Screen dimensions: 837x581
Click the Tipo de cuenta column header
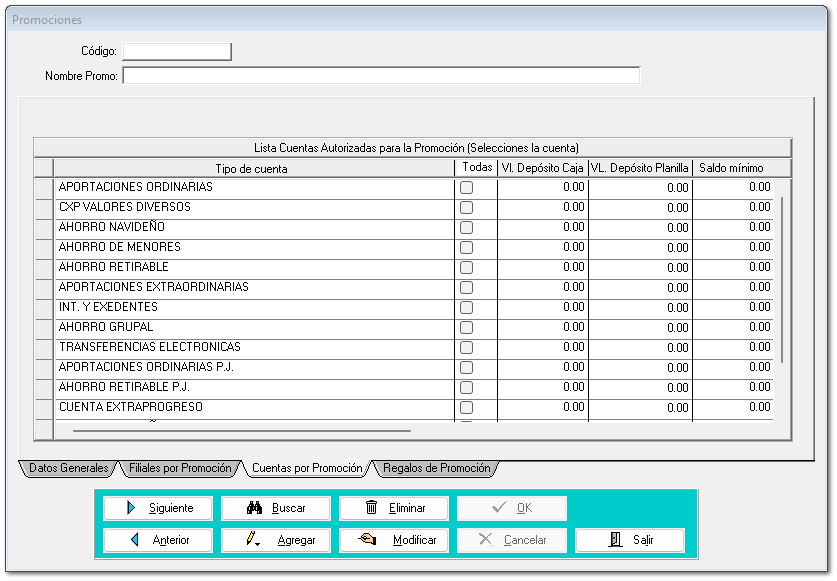251,168
